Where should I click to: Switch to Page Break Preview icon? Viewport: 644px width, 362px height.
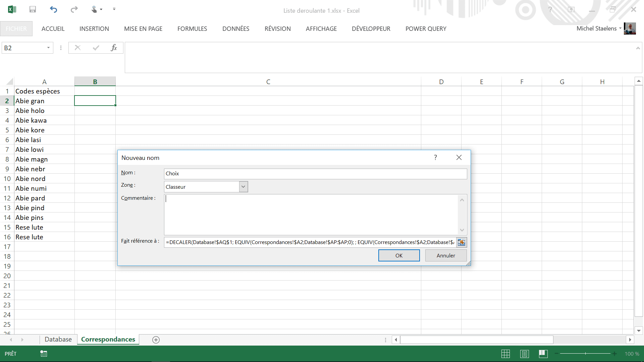click(543, 354)
